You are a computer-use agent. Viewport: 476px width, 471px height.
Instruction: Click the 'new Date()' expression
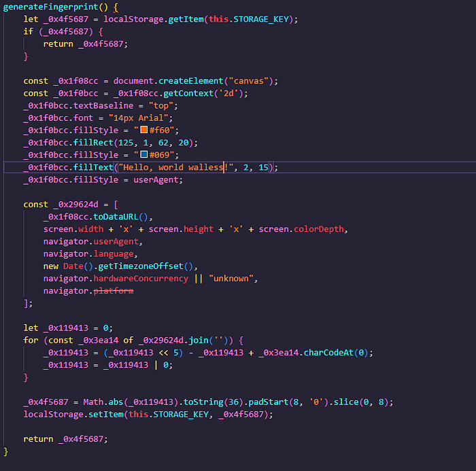[68, 266]
